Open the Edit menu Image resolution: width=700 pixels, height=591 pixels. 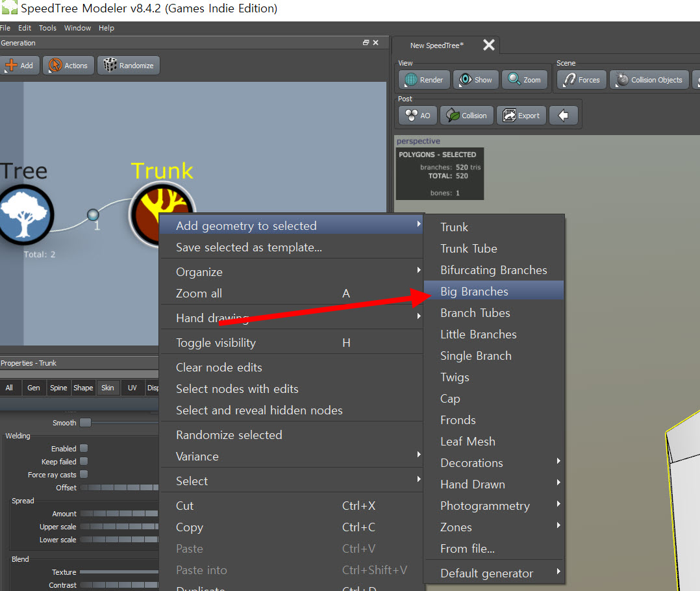[x=25, y=28]
